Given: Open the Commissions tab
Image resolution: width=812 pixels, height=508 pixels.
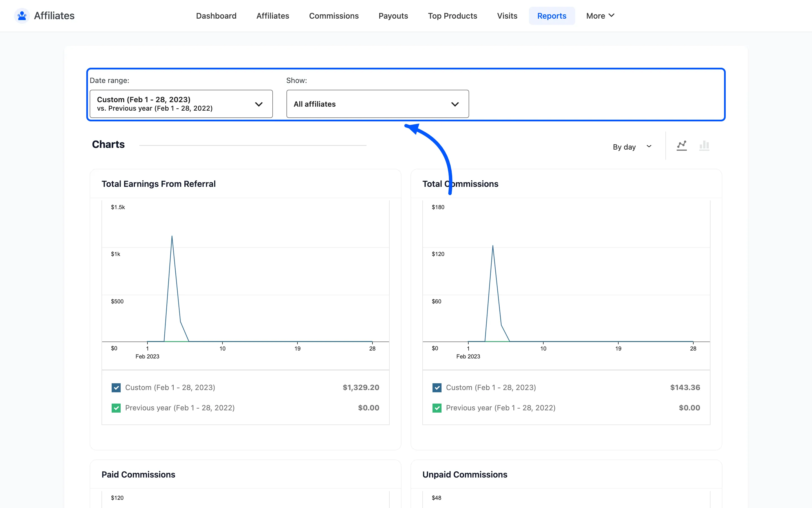Looking at the screenshot, I should [334, 16].
